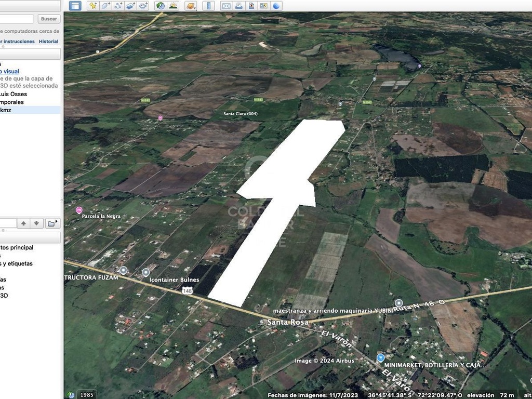Screen dimensions: 532x399
Task: Add an image overlay from the toolbar
Action: (130, 6)
